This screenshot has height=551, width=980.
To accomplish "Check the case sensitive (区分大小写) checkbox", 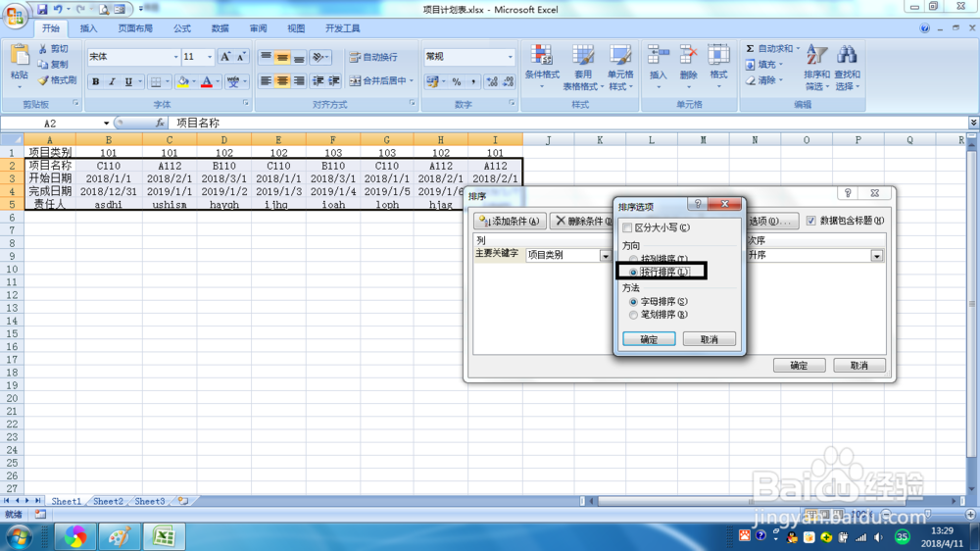I will pyautogui.click(x=627, y=227).
